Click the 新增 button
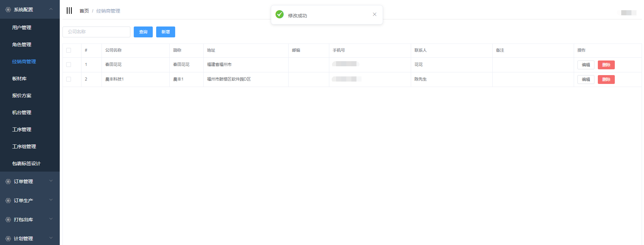Screen dimensions: 644x245 tap(165, 32)
